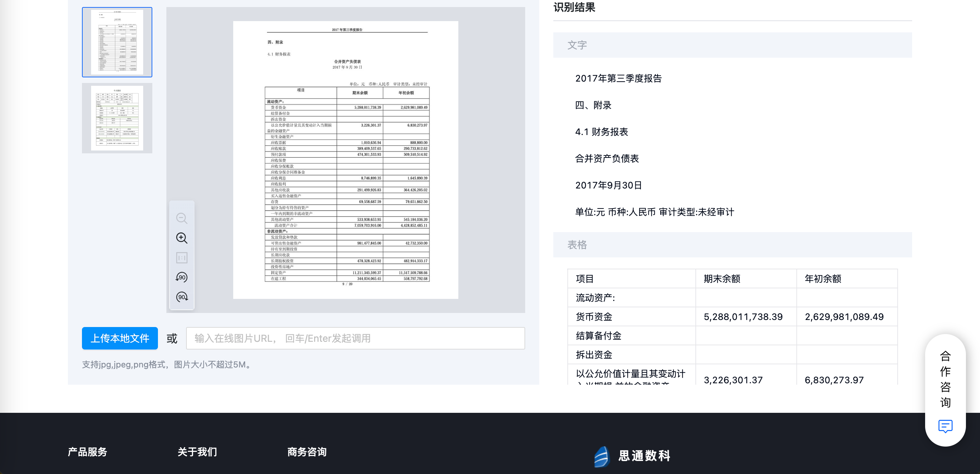Click the 货币资金 table row label
The width and height of the screenshot is (980, 474).
(x=594, y=316)
